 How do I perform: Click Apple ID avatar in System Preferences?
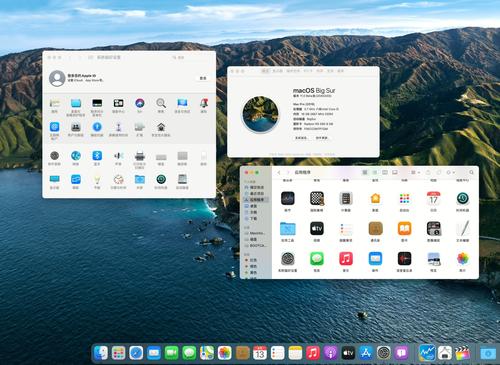click(x=57, y=78)
